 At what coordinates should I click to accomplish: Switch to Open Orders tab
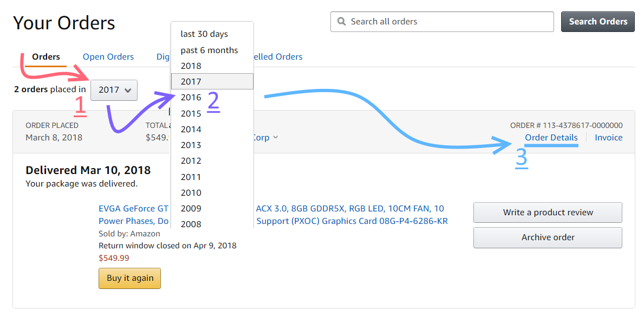(108, 57)
